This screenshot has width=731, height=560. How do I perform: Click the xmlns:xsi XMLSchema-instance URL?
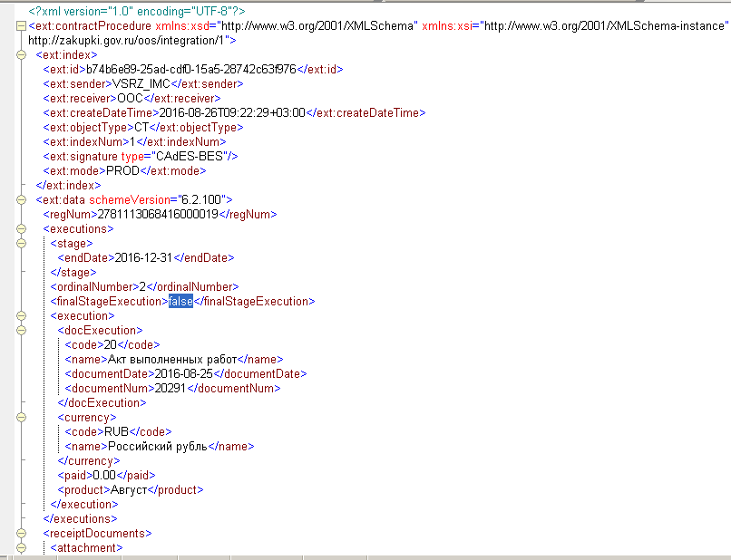click(604, 26)
